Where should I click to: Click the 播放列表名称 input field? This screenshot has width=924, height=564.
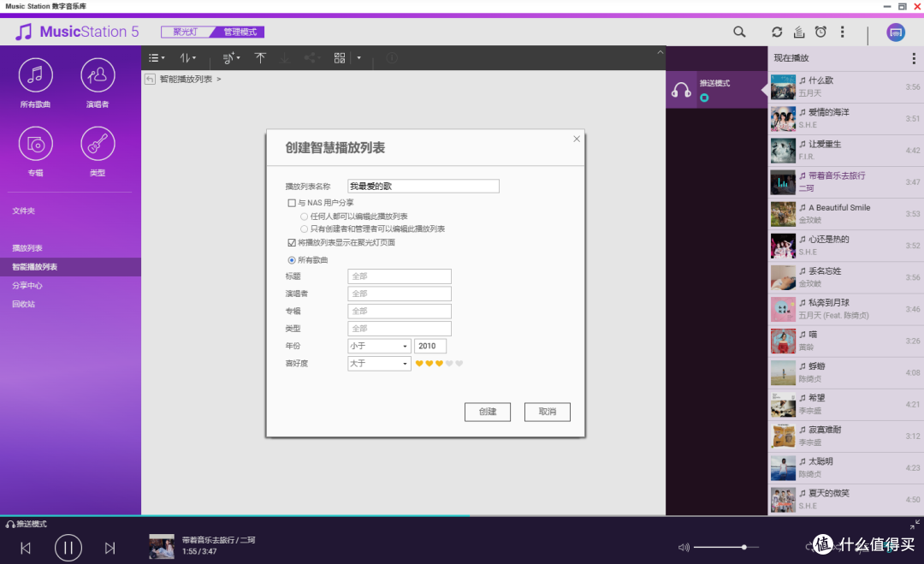[423, 187]
